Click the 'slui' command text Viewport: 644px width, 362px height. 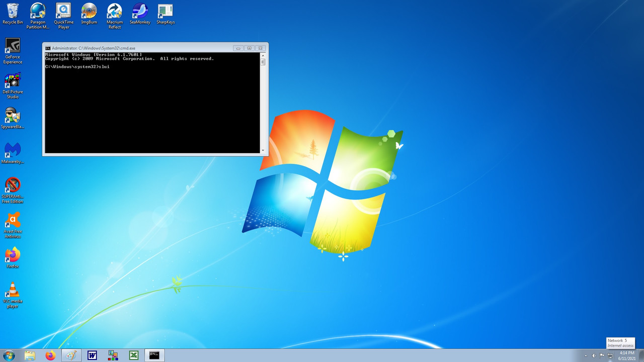(105, 66)
